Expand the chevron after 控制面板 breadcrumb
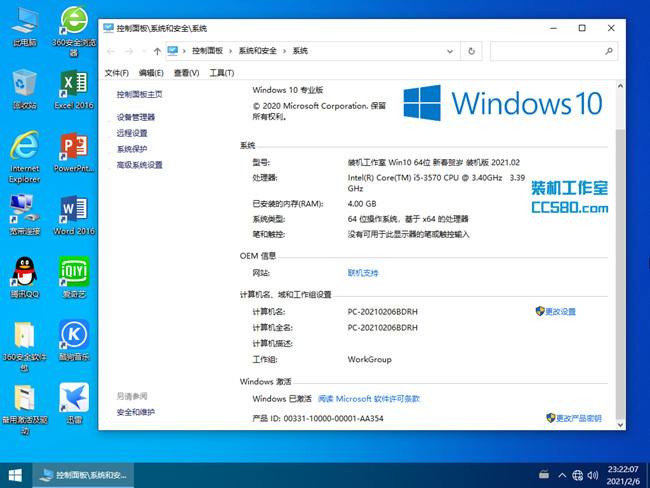The height and width of the screenshot is (488, 650). pyautogui.click(x=230, y=51)
